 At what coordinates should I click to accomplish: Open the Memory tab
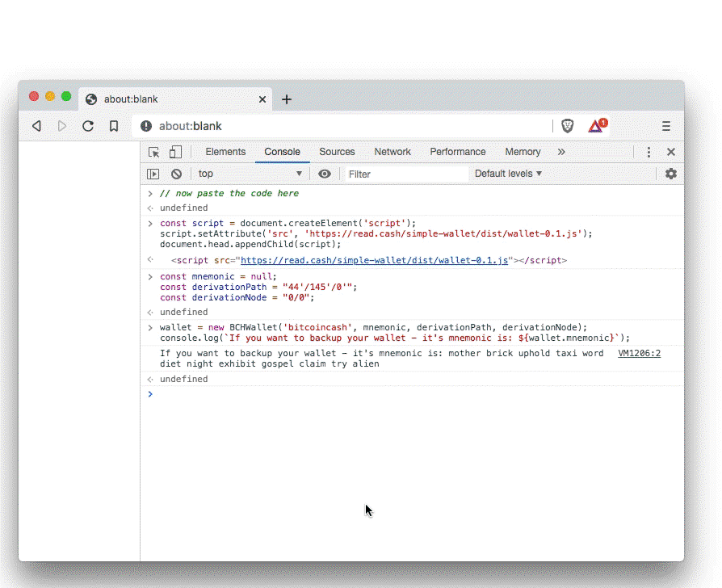tap(523, 152)
